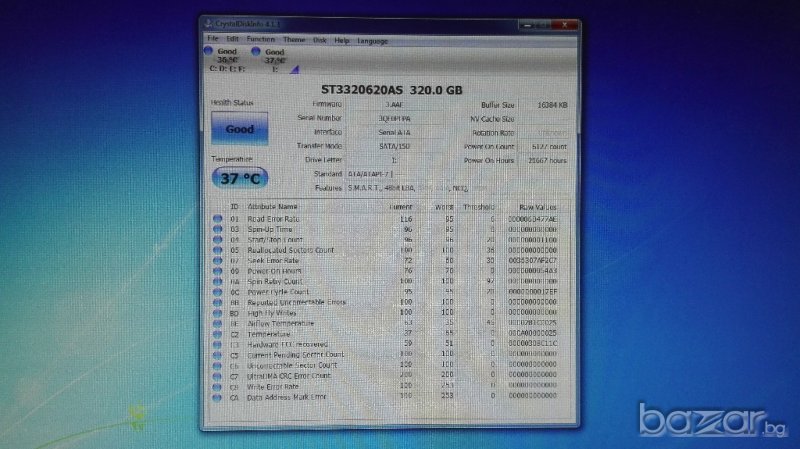Select first disk Good 36°C status orb
800x449 pixels.
pyautogui.click(x=208, y=51)
